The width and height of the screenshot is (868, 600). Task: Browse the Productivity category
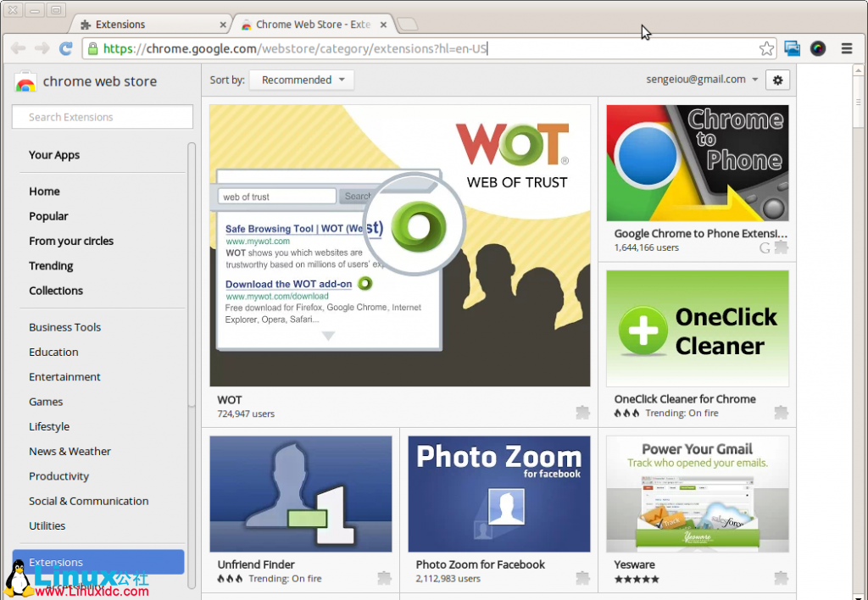coord(58,476)
